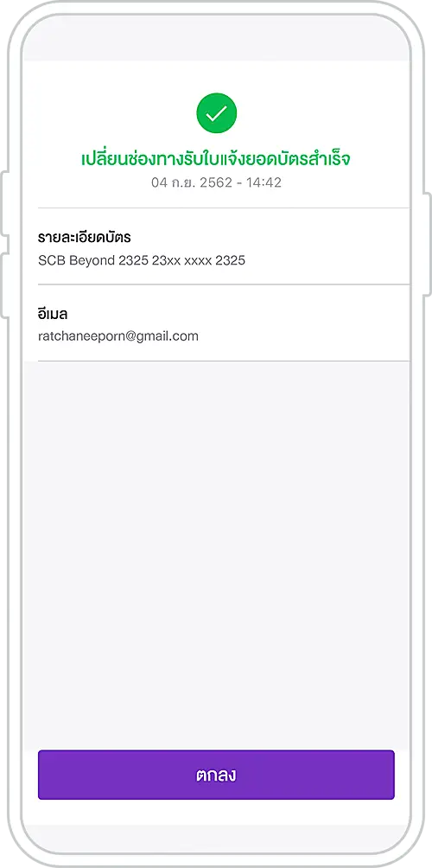Click the divider beneath the email address

coord(224,361)
